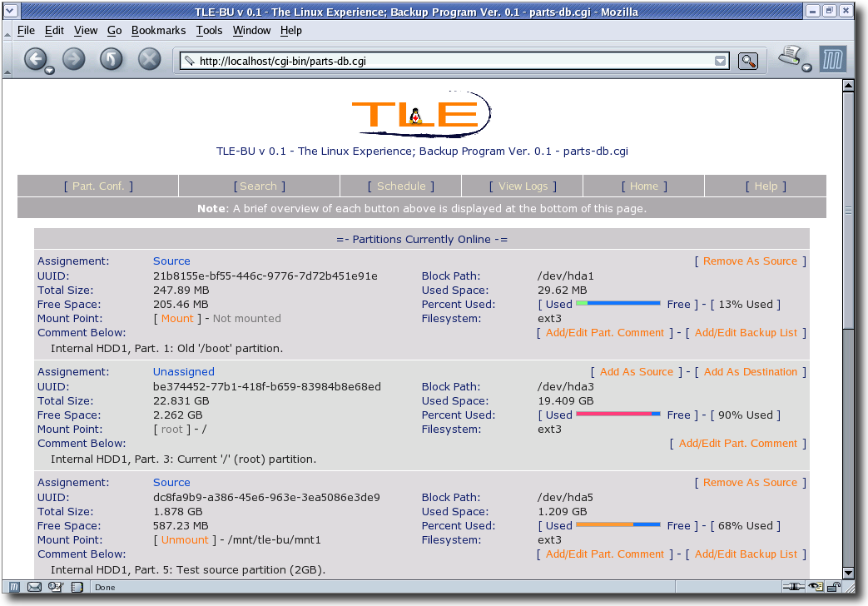This screenshot has height=606, width=868.
Task: Open the Search page link
Action: tap(259, 186)
